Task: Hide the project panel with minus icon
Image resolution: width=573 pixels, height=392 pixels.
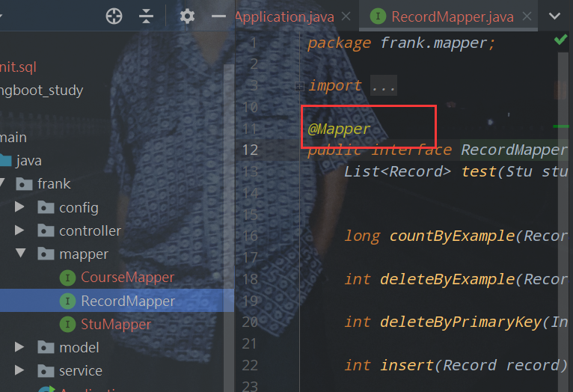Action: pyautogui.click(x=218, y=16)
